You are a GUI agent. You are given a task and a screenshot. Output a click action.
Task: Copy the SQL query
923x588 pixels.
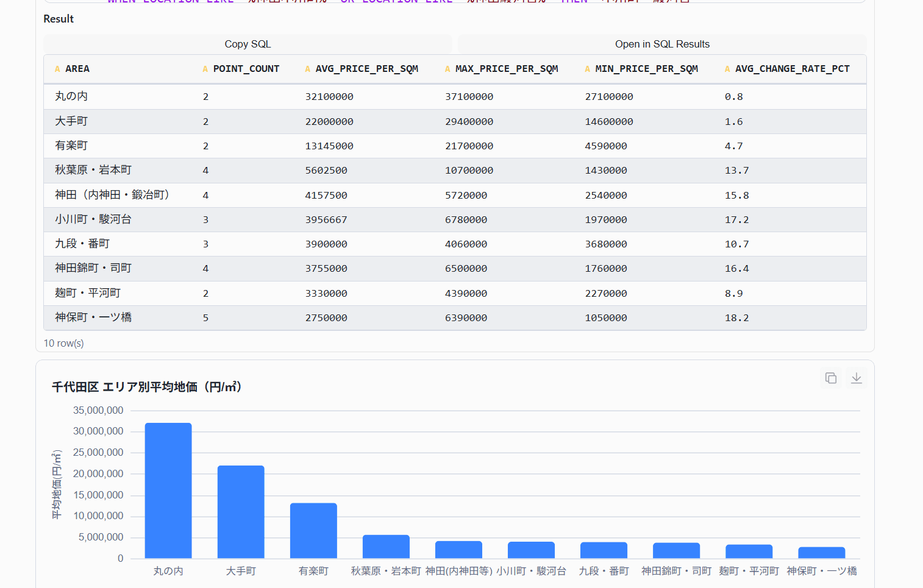[x=248, y=44]
